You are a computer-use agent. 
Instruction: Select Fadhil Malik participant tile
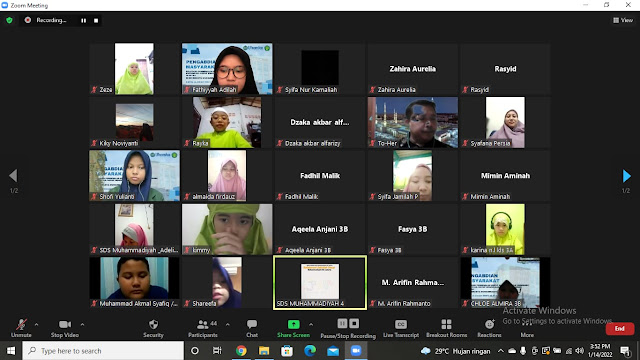pos(320,176)
